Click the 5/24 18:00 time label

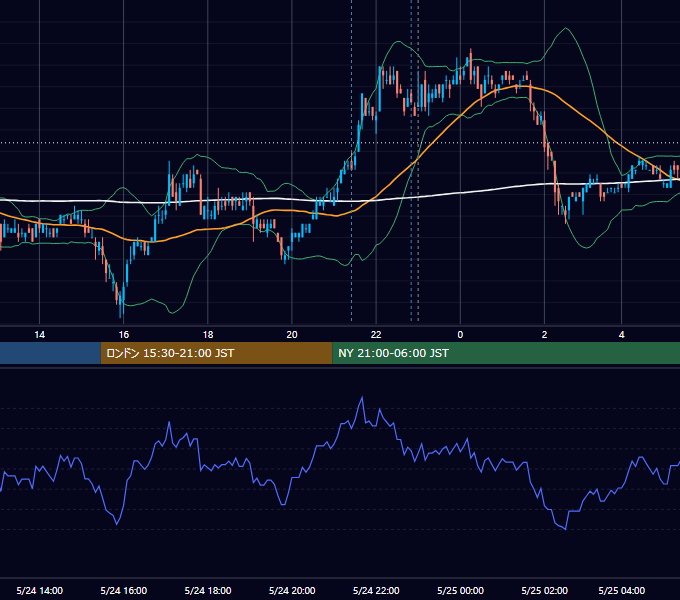(208, 590)
